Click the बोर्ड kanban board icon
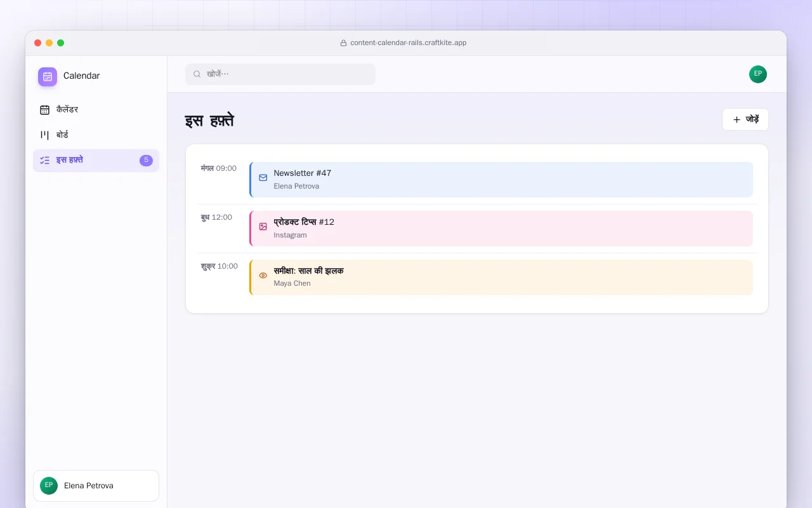 pos(44,135)
